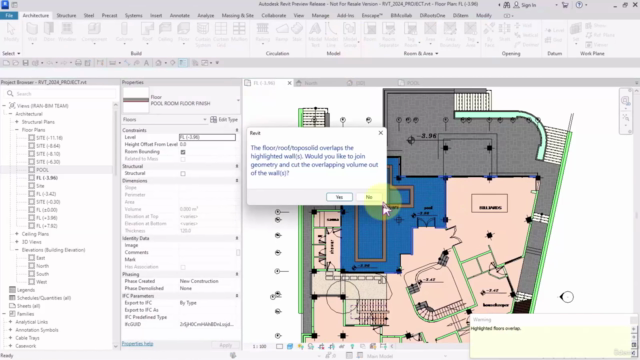Screen dimensions: 640x360
Task: Click the Apply button in Properties
Action: point(225,345)
